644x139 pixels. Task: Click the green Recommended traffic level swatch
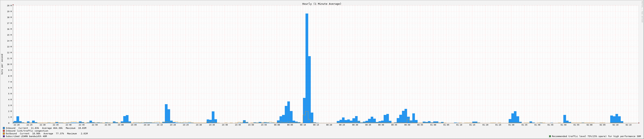click(x=550, y=136)
